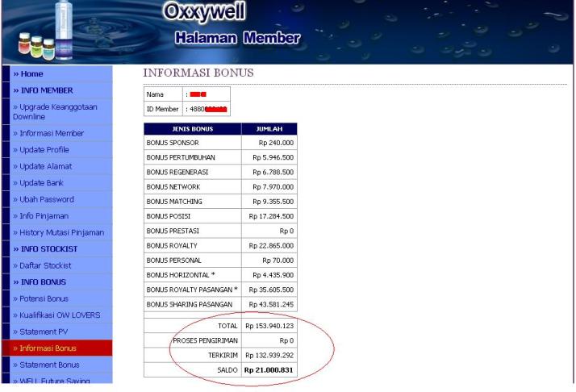Select the amount Rp 132.939.292
Screen dimensions: 576x392
pos(269,355)
